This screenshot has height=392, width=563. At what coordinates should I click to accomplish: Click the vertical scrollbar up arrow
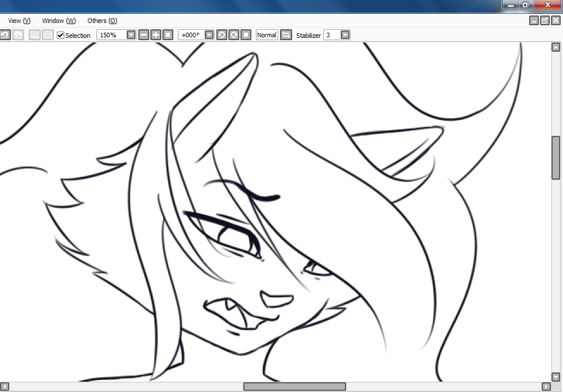tap(556, 48)
